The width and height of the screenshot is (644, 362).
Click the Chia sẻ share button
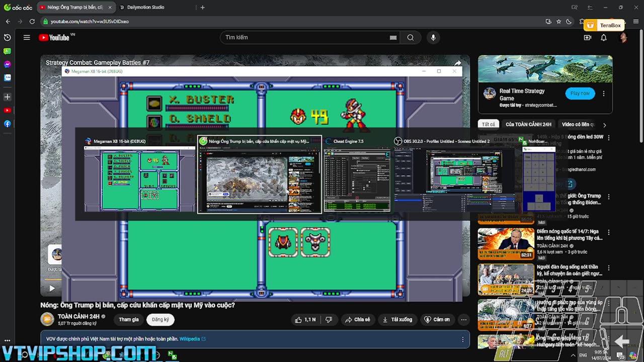pos(357,319)
